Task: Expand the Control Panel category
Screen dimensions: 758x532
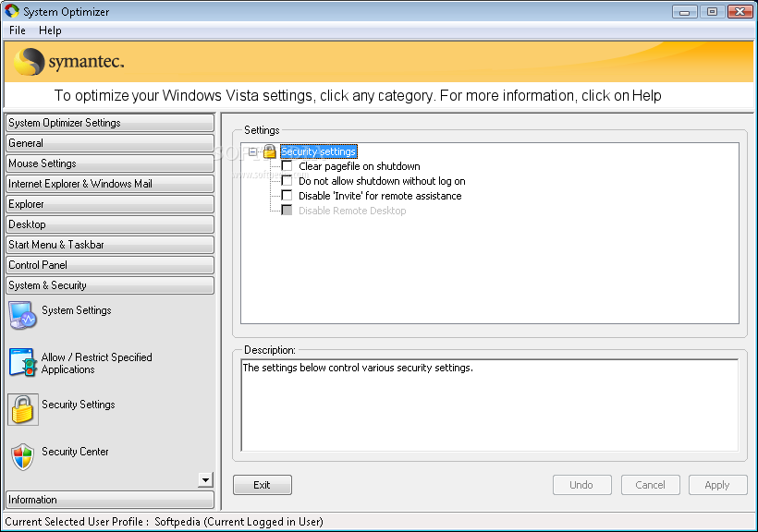Action: [x=110, y=265]
